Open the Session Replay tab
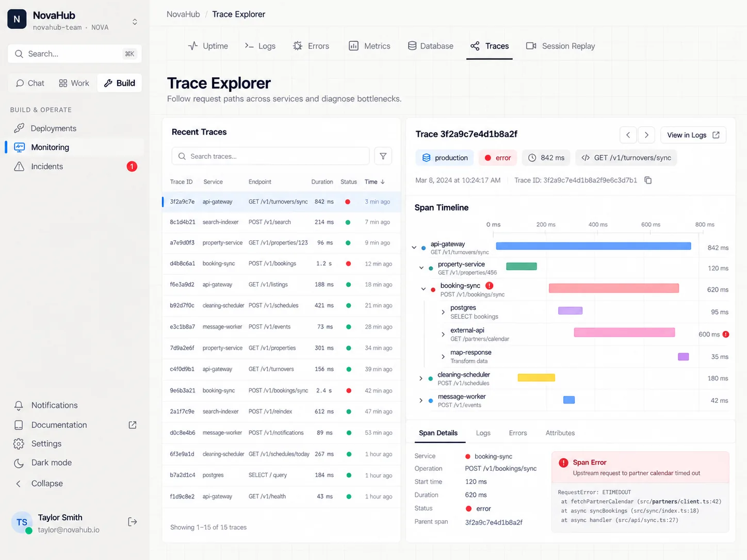747x560 pixels. (x=560, y=46)
